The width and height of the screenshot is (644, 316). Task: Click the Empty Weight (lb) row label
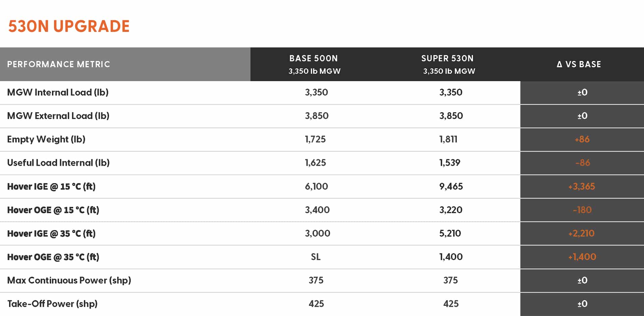(46, 139)
